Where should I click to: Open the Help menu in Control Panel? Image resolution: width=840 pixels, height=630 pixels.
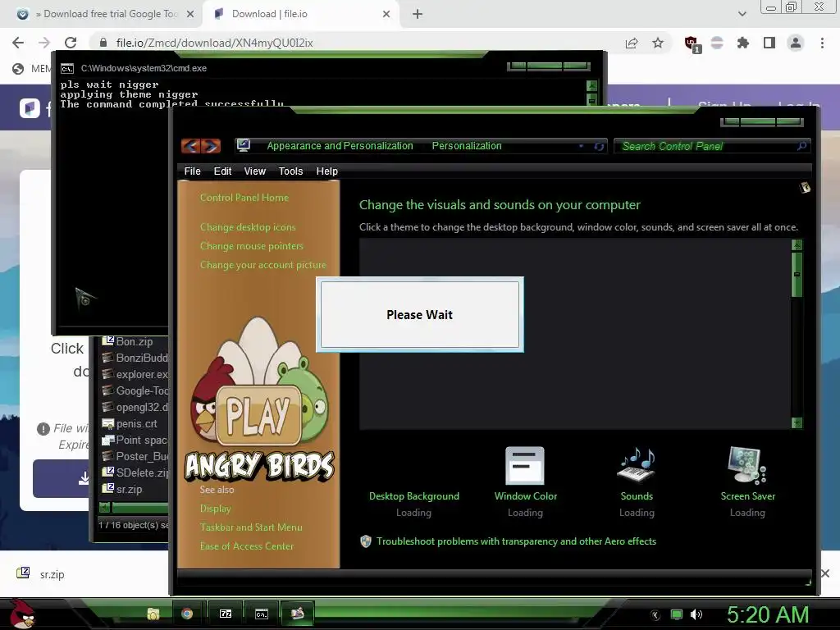pyautogui.click(x=326, y=171)
